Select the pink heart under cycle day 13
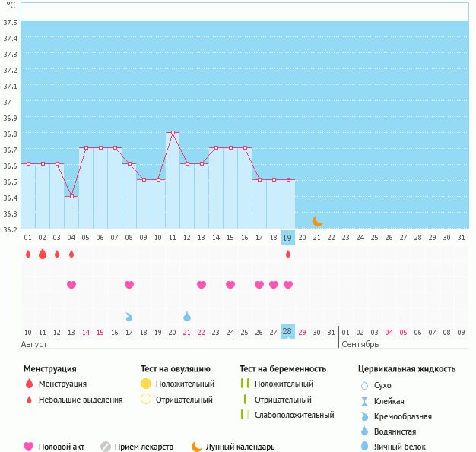Screen dimensions: 476x452 [202, 285]
